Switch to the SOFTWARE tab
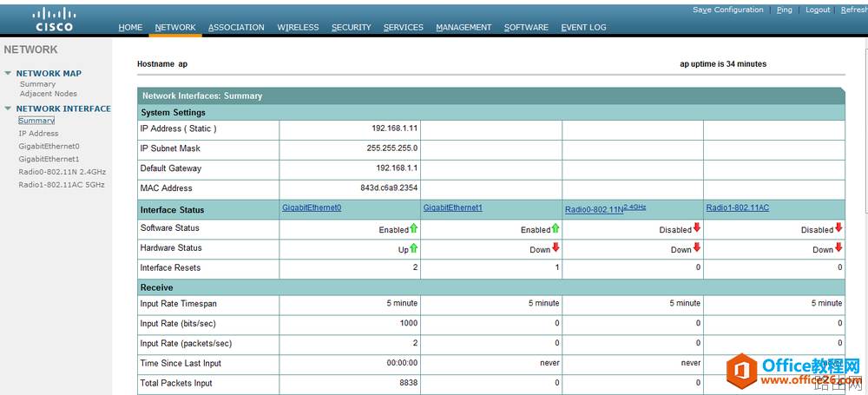The height and width of the screenshot is (395, 868). tap(527, 27)
